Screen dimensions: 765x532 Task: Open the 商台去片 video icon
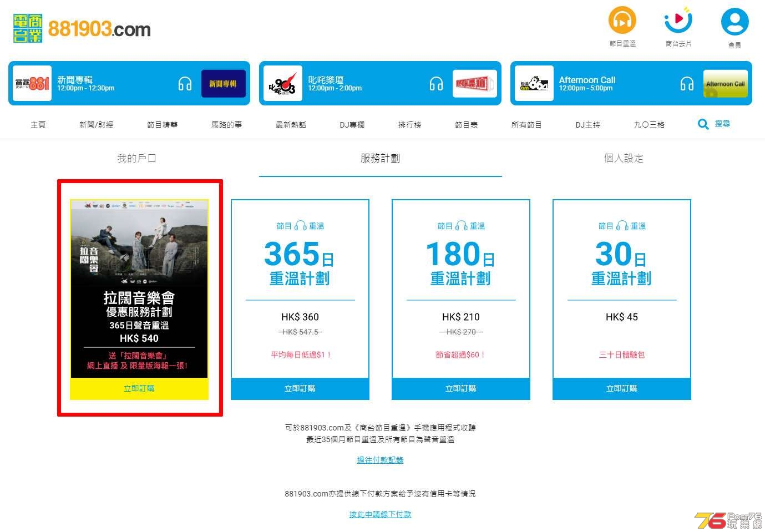point(678,21)
